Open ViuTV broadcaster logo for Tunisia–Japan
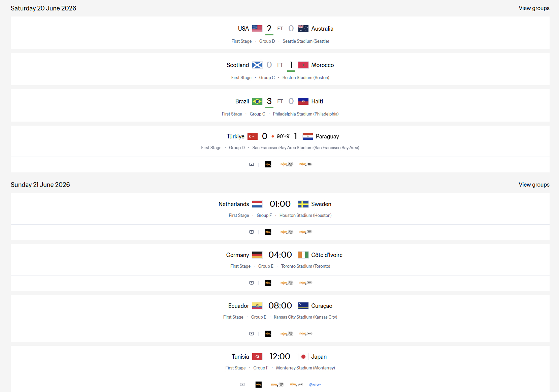 point(315,385)
